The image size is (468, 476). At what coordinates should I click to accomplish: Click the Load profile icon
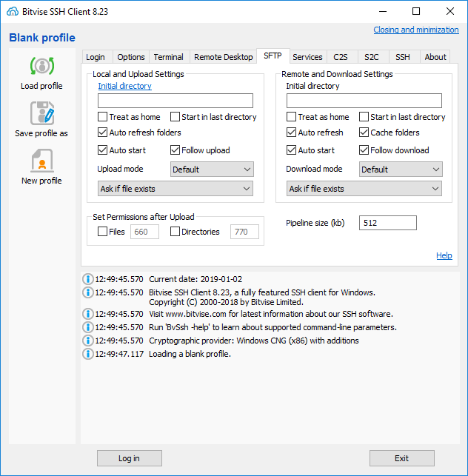[42, 66]
